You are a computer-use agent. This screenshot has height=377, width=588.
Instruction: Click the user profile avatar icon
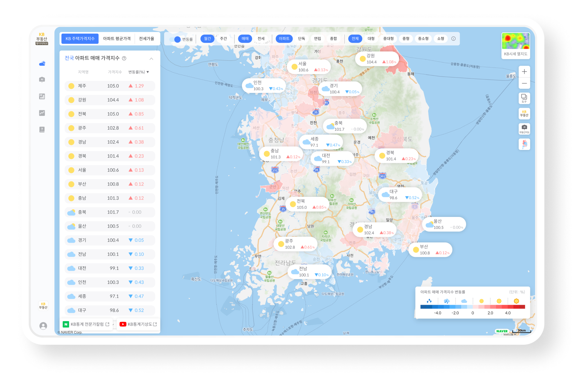(43, 326)
